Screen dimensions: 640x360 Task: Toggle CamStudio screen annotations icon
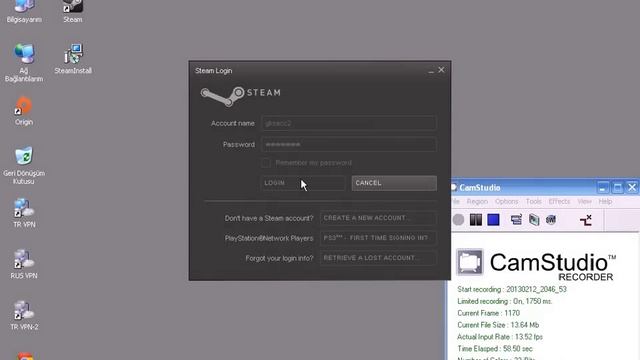516,220
